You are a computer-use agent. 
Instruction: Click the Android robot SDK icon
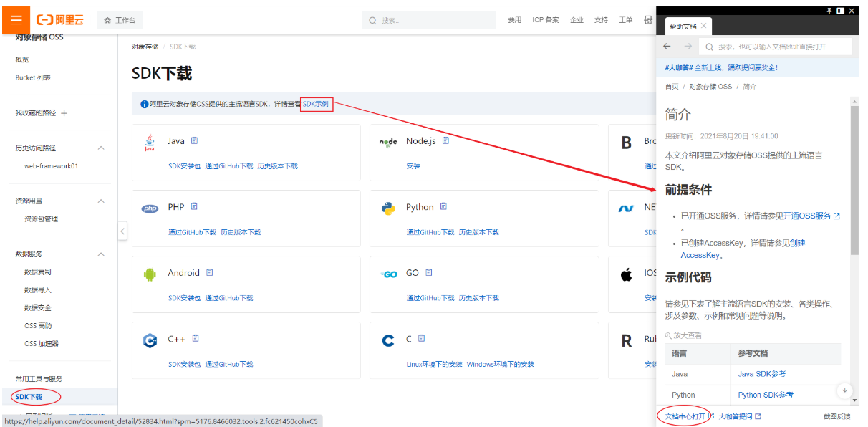pyautogui.click(x=150, y=274)
